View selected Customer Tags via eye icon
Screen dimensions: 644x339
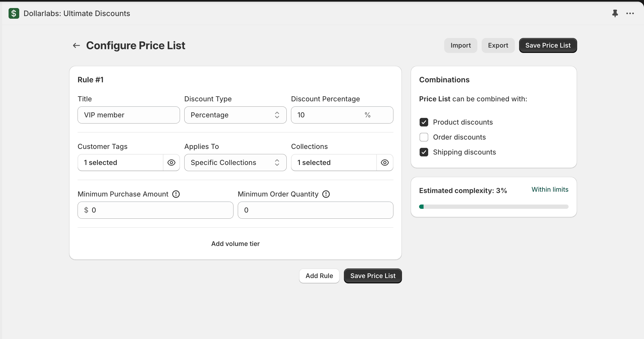171,163
